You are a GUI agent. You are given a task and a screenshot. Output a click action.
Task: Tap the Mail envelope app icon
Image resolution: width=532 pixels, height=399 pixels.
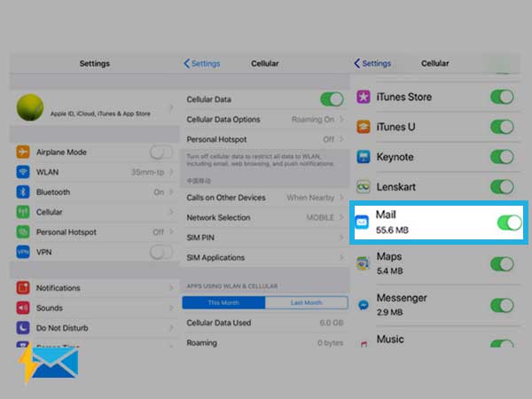(x=362, y=223)
